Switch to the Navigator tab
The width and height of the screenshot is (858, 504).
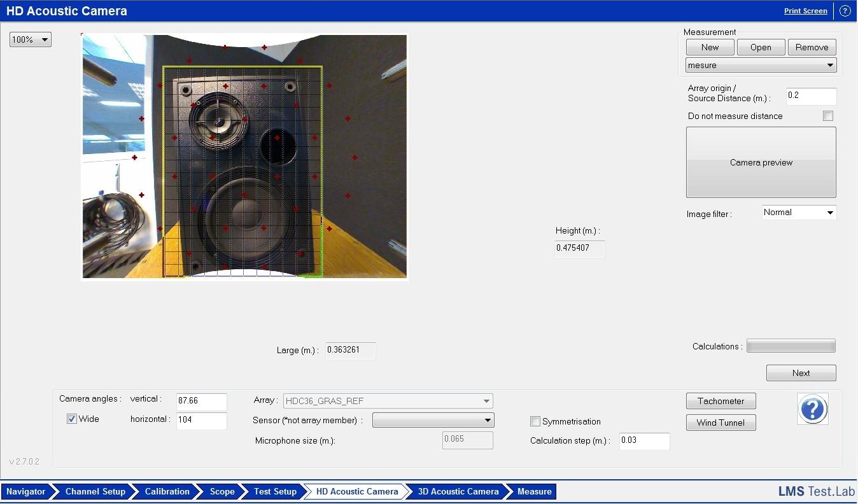pos(25,491)
